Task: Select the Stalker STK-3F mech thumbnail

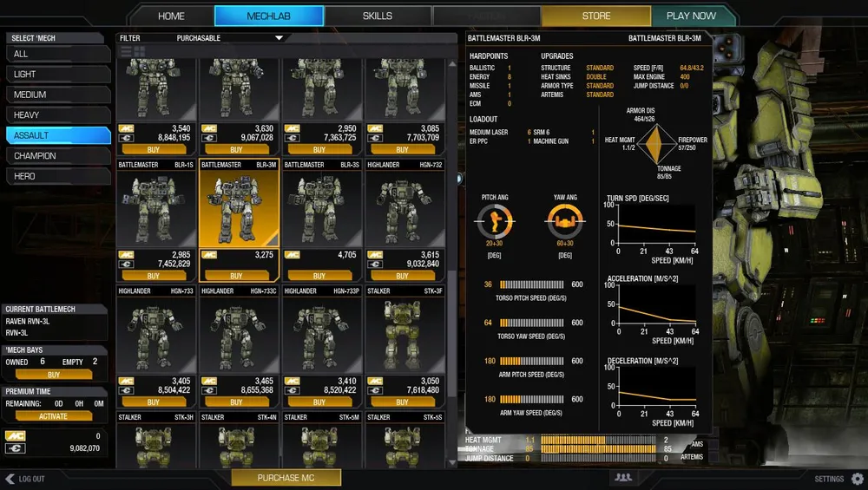Action: coord(404,335)
